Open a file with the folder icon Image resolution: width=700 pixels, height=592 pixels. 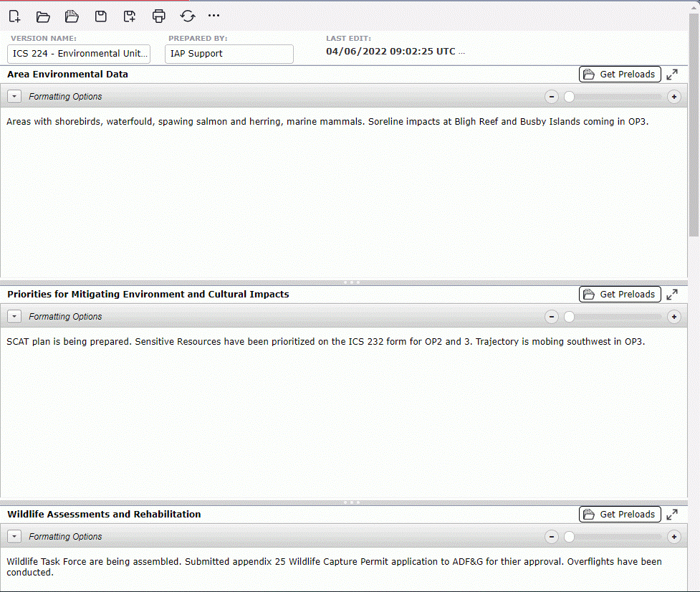pyautogui.click(x=43, y=16)
